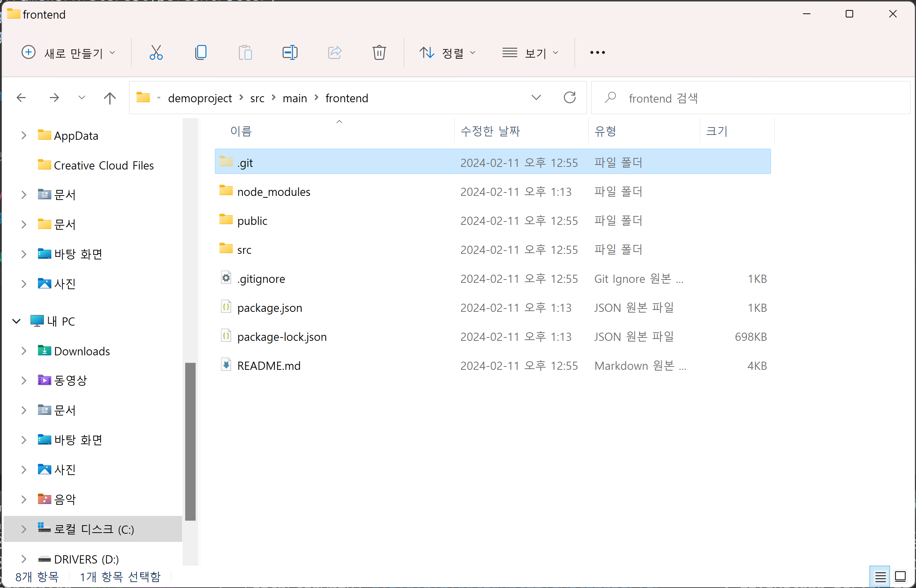Click the frontend 검색 search box
This screenshot has width=916, height=588.
tap(750, 98)
